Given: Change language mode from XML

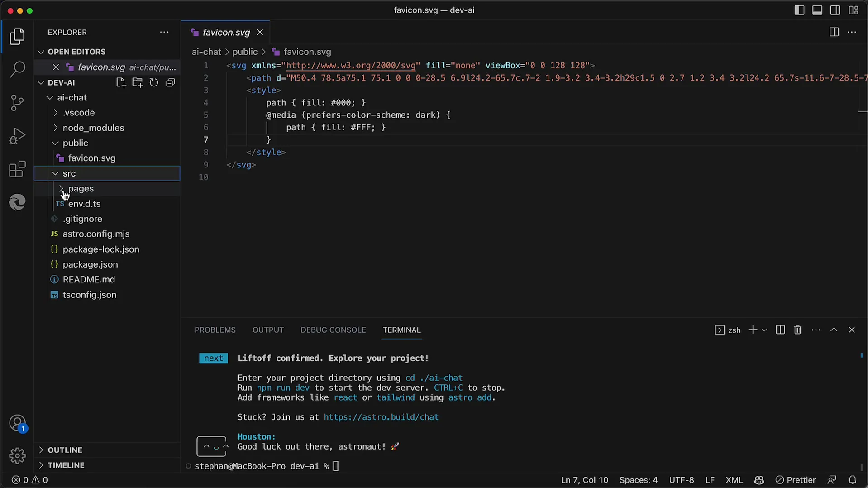Looking at the screenshot, I should click(x=734, y=480).
